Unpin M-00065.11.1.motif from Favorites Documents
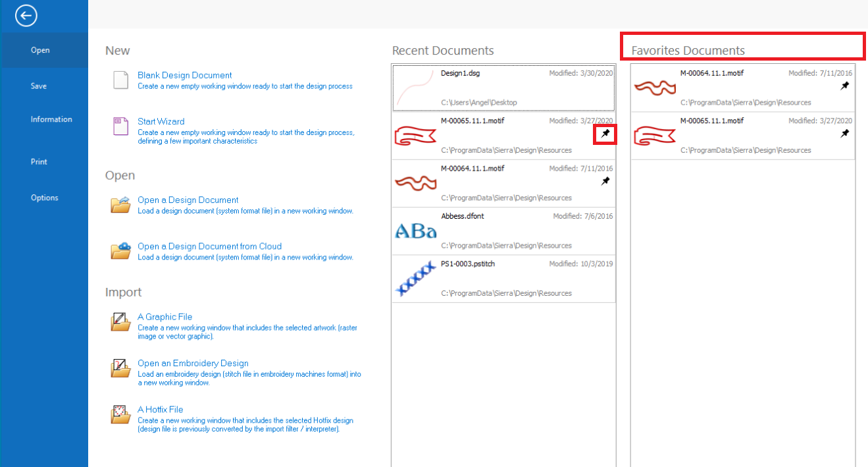This screenshot has width=868, height=467. 845,134
